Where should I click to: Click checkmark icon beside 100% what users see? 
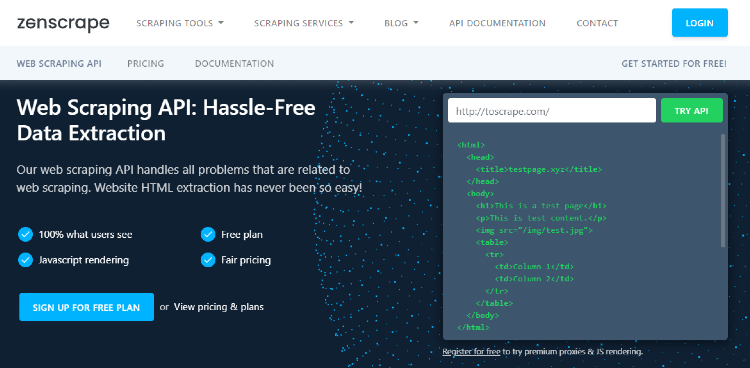[x=25, y=234]
